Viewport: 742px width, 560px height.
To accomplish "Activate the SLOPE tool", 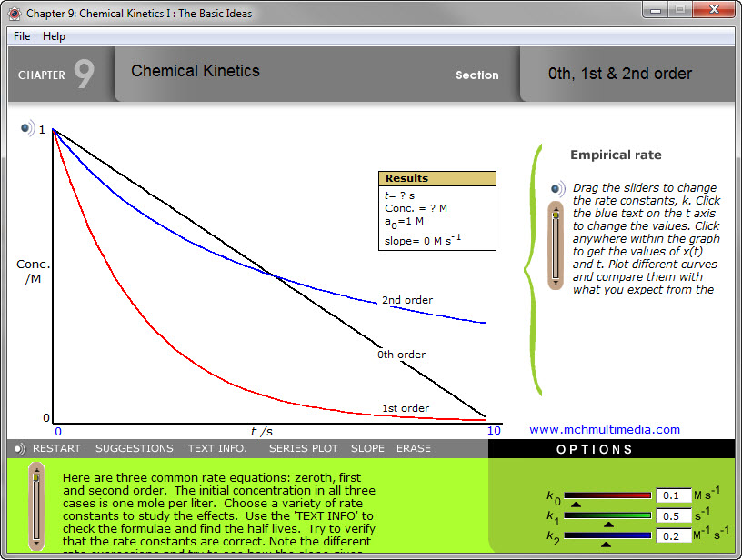I will pos(367,448).
